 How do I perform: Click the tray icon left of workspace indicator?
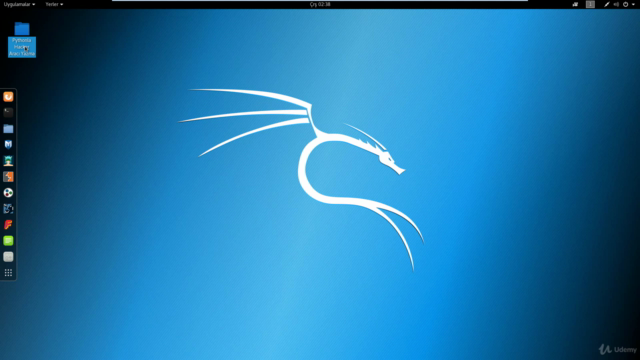pos(575,4)
